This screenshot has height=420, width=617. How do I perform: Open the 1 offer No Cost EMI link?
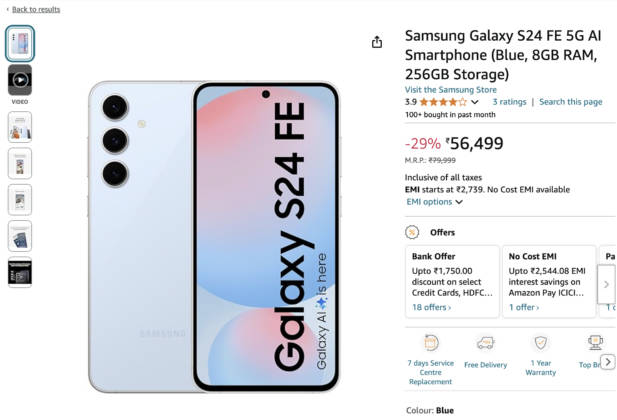click(524, 308)
